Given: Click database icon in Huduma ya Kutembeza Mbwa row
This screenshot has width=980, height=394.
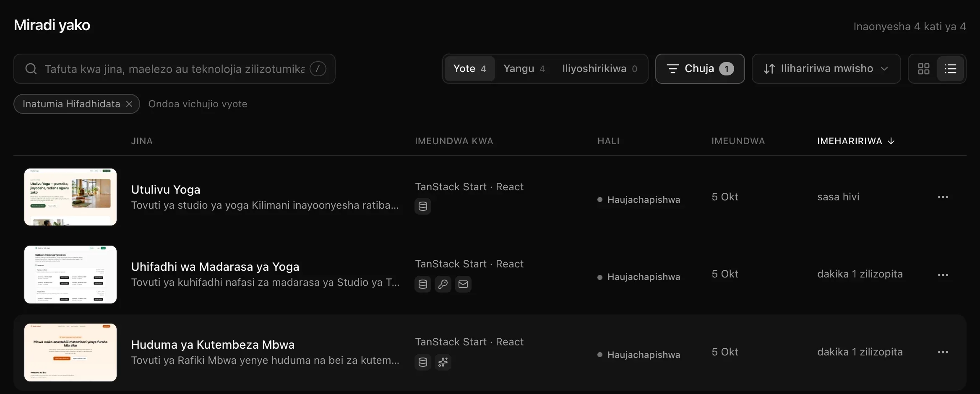Looking at the screenshot, I should (423, 362).
